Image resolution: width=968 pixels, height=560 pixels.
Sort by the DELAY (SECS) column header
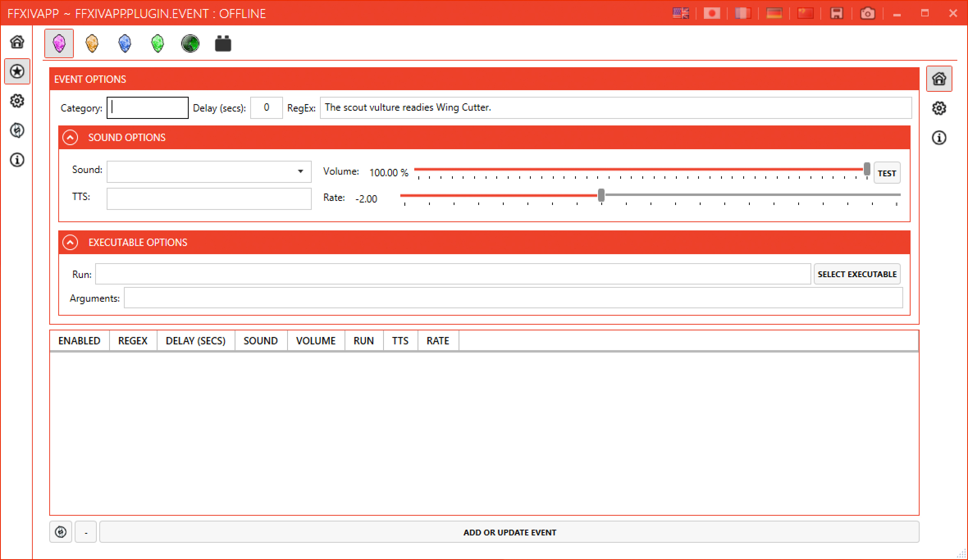tap(196, 341)
